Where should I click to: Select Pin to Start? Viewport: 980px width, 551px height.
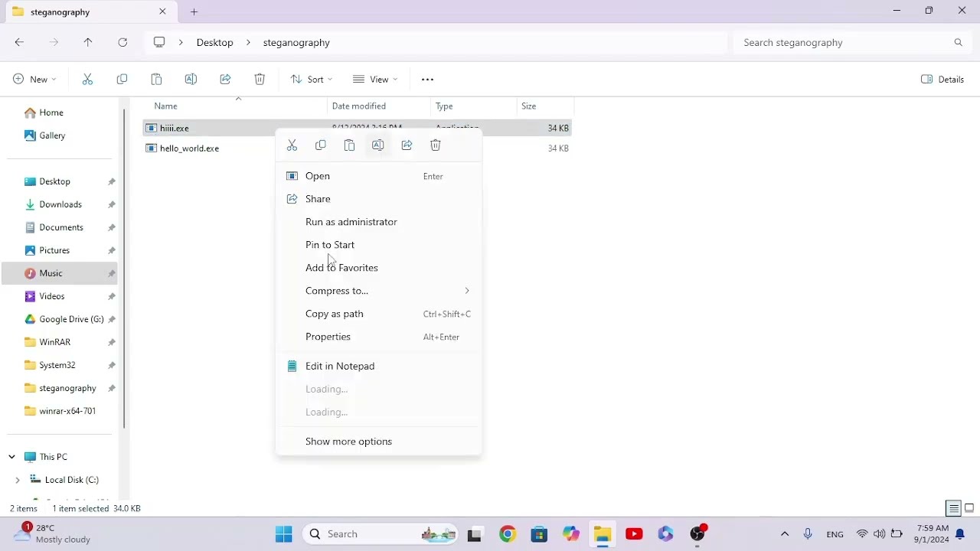pyautogui.click(x=378, y=245)
